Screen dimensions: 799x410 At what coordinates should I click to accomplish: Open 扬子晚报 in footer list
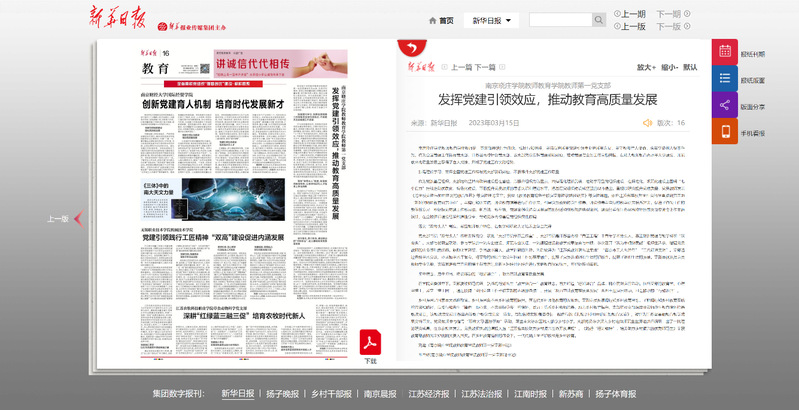(282, 394)
